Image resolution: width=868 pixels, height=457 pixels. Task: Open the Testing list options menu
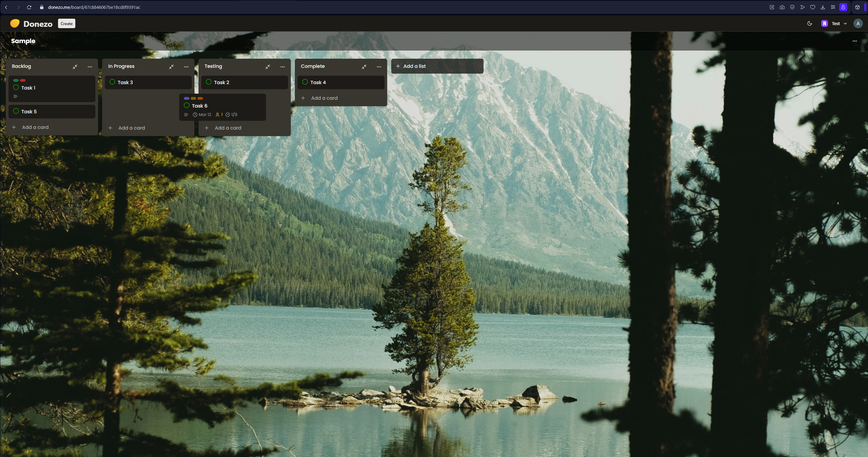pyautogui.click(x=283, y=67)
